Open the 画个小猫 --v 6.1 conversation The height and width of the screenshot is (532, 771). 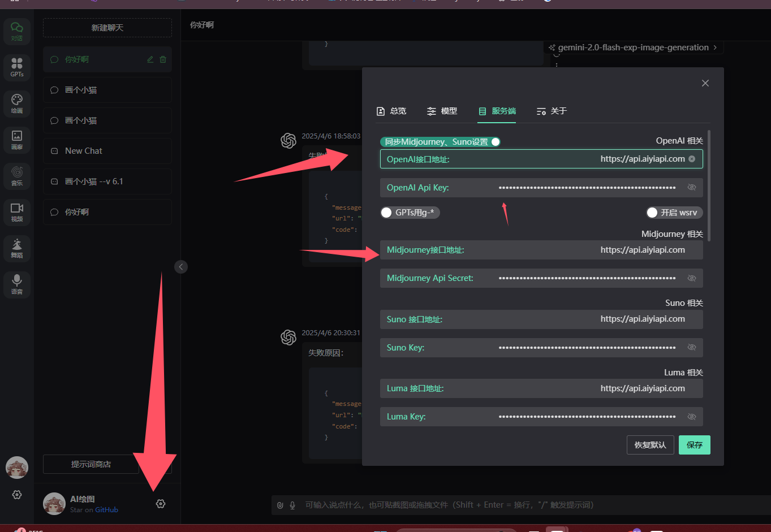pyautogui.click(x=107, y=181)
